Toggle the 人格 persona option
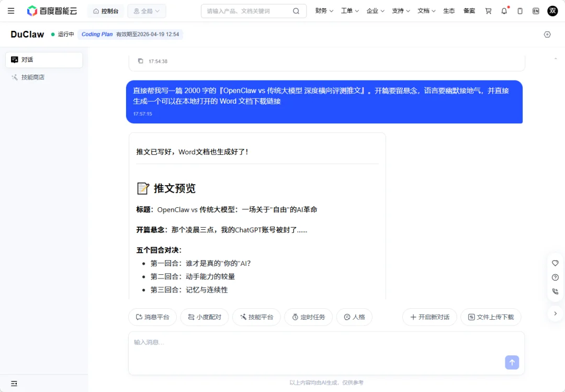This screenshot has height=392, width=565. [x=354, y=317]
